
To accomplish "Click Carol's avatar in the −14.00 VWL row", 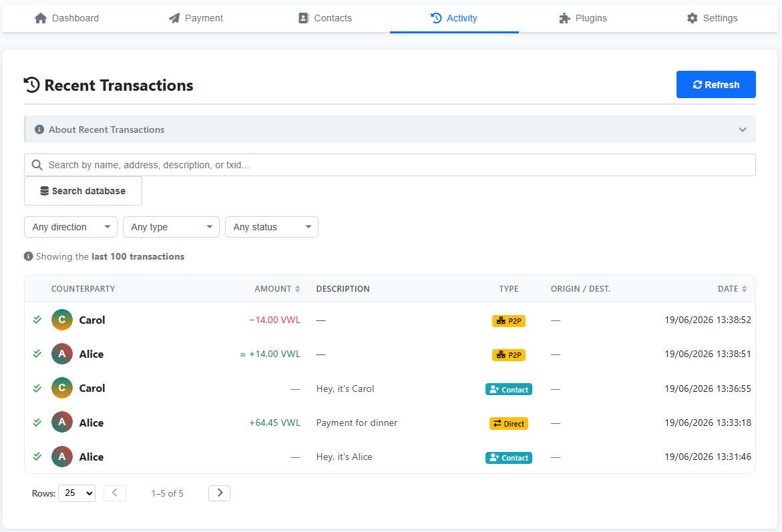I will coord(62,320).
